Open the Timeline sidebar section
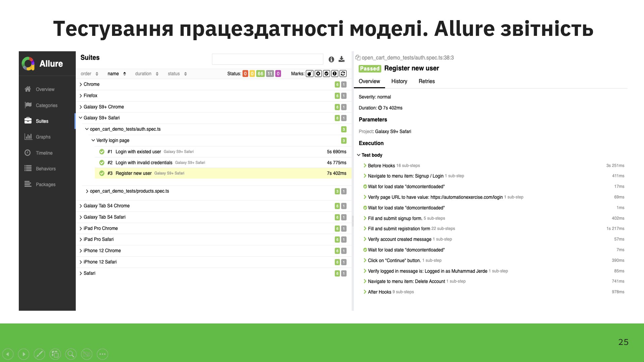Image resolution: width=644 pixels, height=362 pixels. (x=44, y=153)
